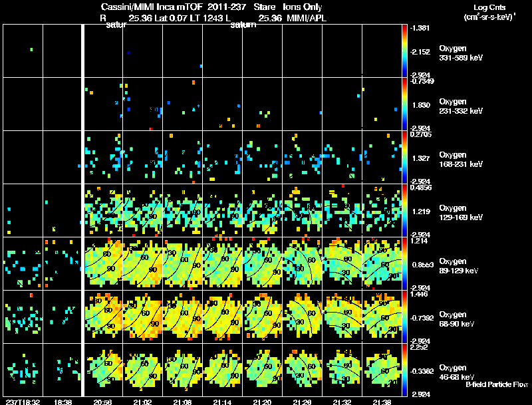Click the 'Oxygen 331-589 keV' row label
This screenshot has height=405, width=532.
[461, 53]
